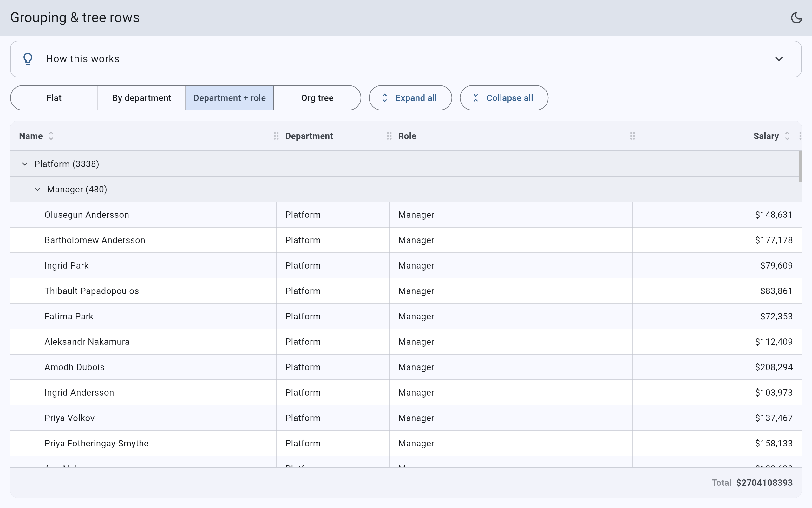Select the Olusegun Andersson row
The width and height of the screenshot is (812, 508).
tap(406, 215)
